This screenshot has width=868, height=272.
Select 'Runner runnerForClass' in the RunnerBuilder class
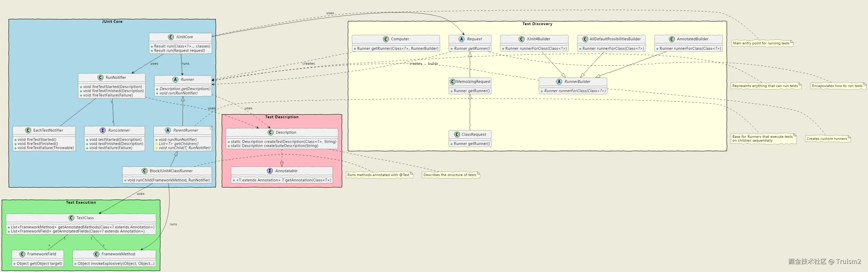pos(575,91)
